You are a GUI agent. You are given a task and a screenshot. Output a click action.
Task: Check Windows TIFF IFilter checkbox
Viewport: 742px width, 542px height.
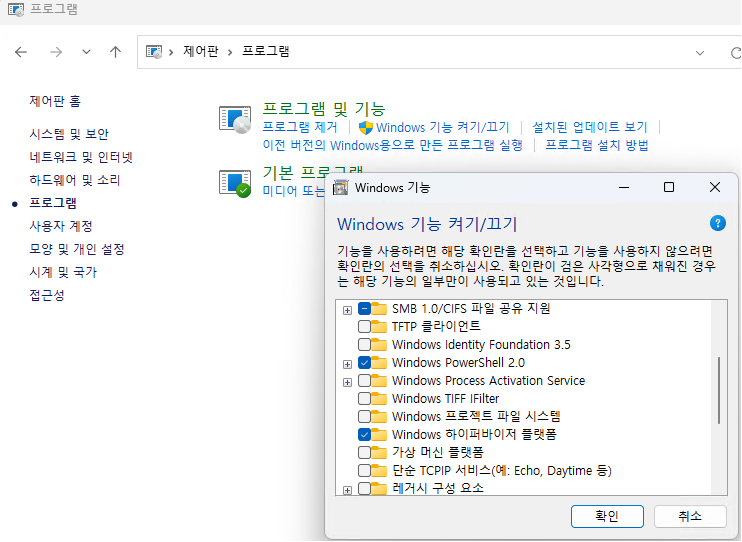point(364,399)
